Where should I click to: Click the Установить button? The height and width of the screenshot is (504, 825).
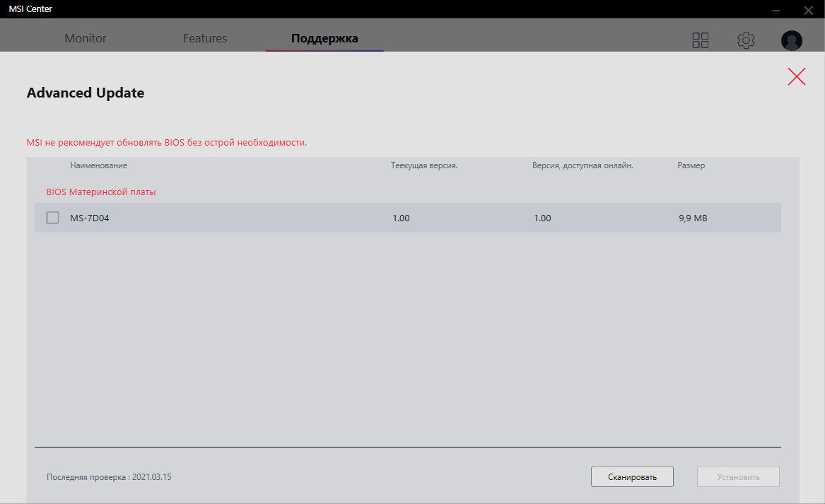[738, 476]
